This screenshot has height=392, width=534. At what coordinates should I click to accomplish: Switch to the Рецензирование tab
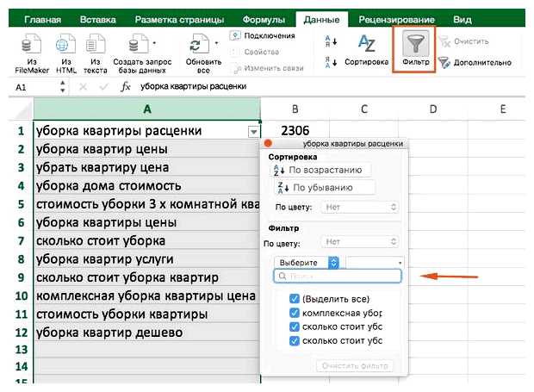point(396,20)
